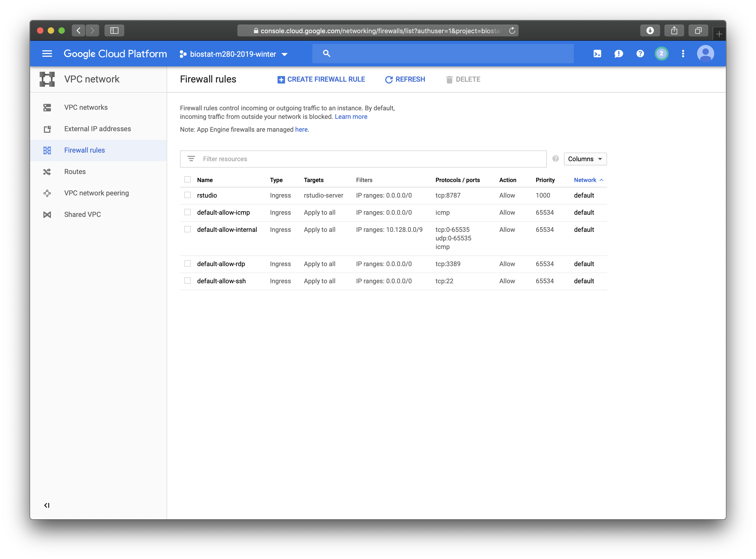Screen dimensions: 756x559
Task: Click the user account avatar
Action: tap(705, 54)
